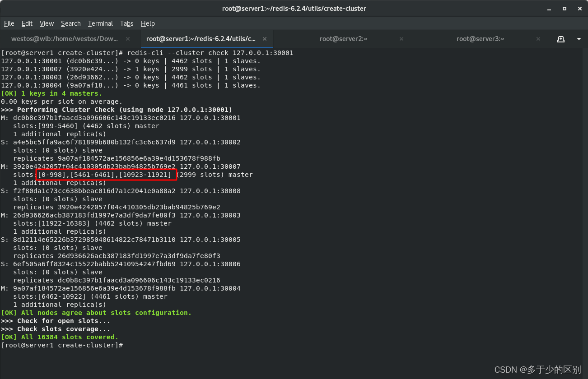Switch to the westos@wlb terminal tab
The height and width of the screenshot is (379, 588).
tap(65, 39)
